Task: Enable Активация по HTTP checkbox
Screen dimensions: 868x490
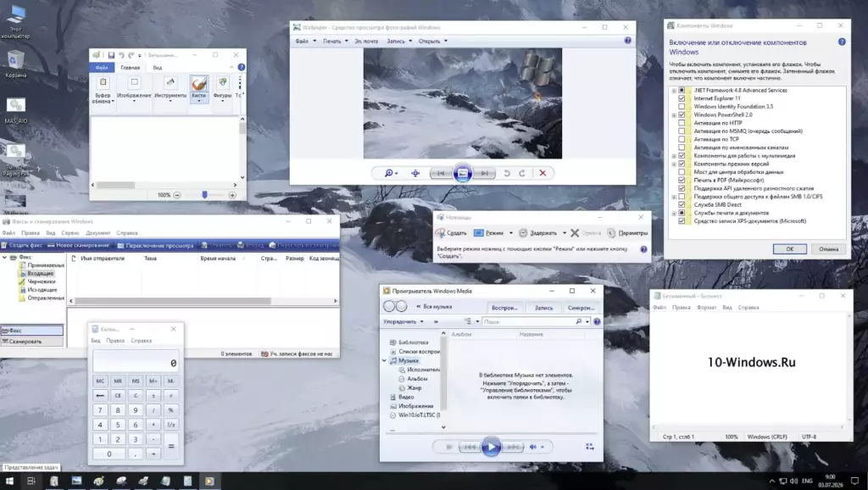Action: tap(682, 123)
